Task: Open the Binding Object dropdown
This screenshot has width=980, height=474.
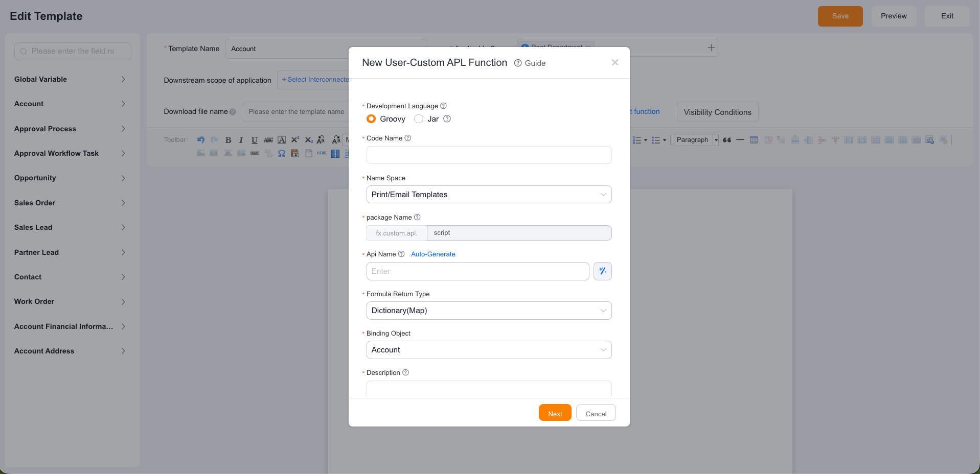Action: point(489,350)
